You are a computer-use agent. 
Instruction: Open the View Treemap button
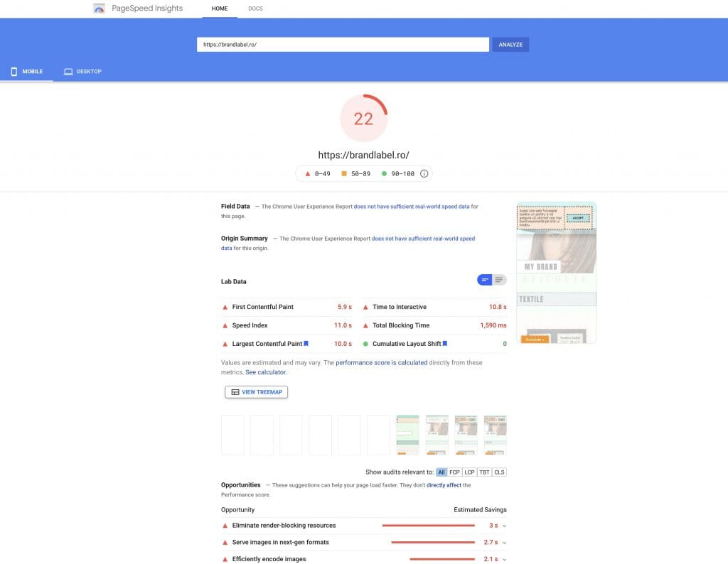(257, 392)
